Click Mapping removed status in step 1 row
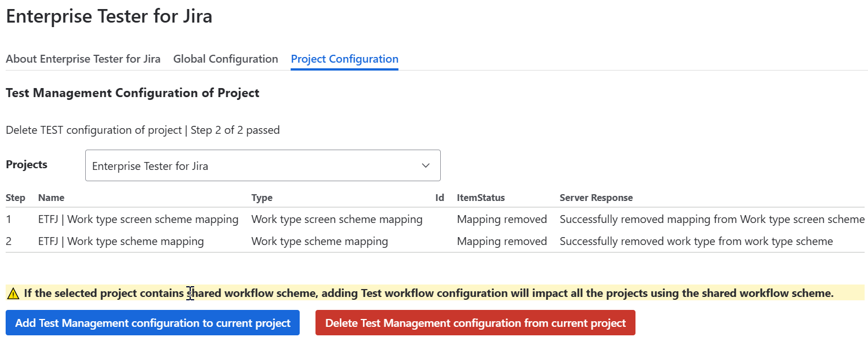 coord(502,219)
